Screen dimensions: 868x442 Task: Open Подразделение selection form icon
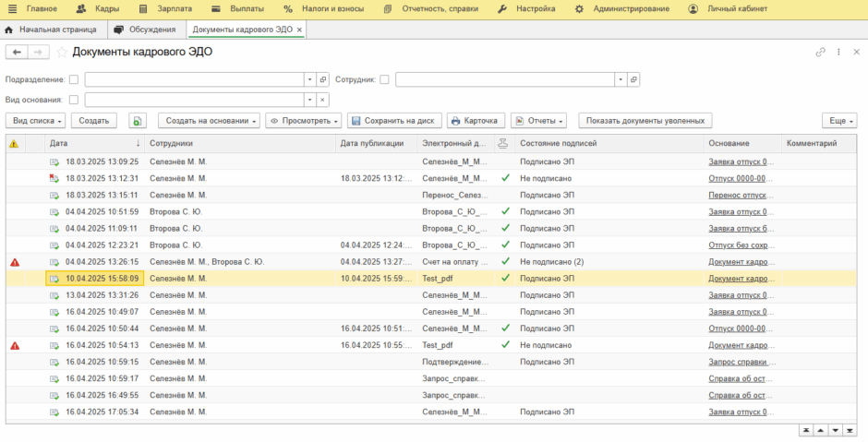pyautogui.click(x=323, y=79)
